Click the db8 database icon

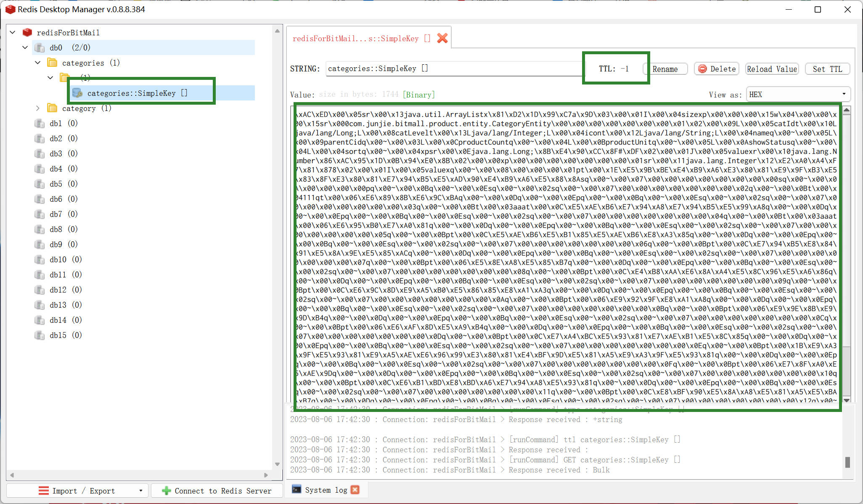[40, 229]
